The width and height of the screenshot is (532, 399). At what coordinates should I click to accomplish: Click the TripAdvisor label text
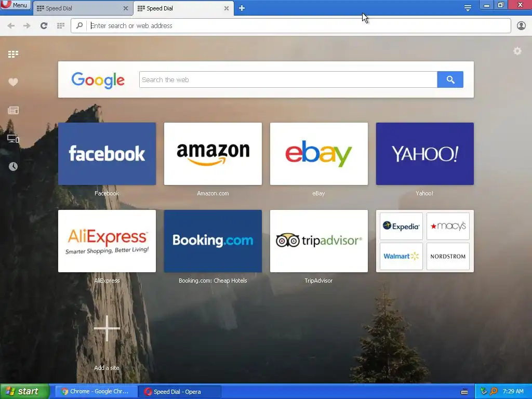coord(318,281)
